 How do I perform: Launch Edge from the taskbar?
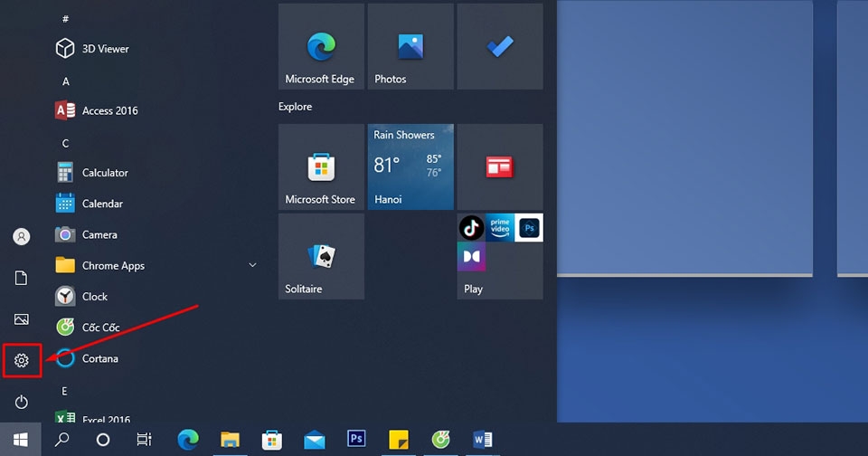188,440
